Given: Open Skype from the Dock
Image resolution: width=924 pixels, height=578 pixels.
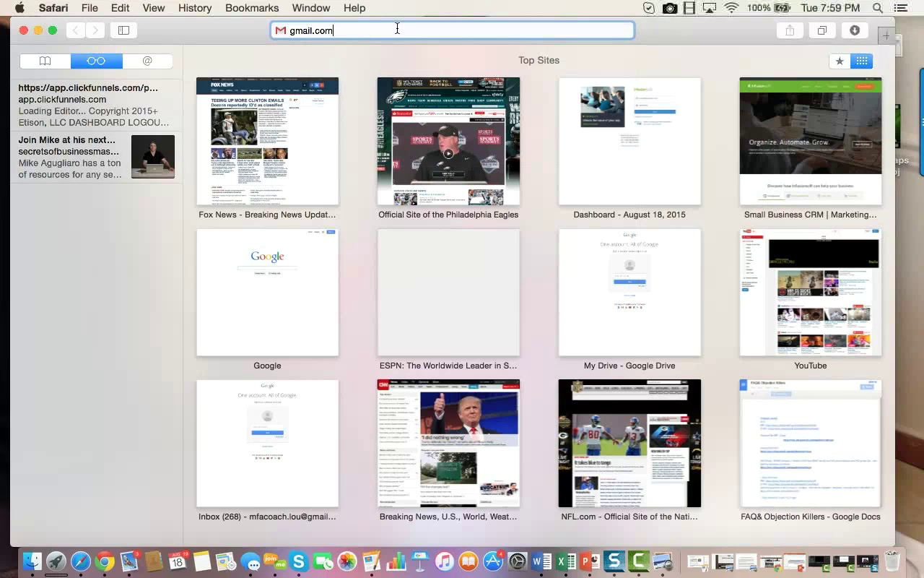Looking at the screenshot, I should coord(299,561).
